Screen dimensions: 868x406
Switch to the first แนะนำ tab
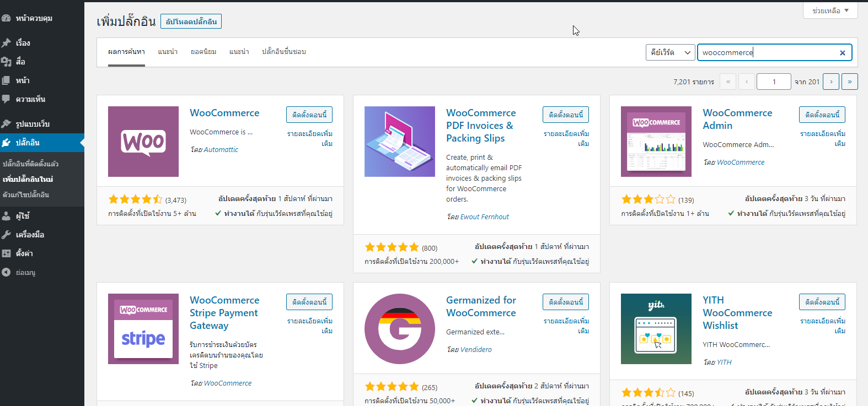click(168, 52)
